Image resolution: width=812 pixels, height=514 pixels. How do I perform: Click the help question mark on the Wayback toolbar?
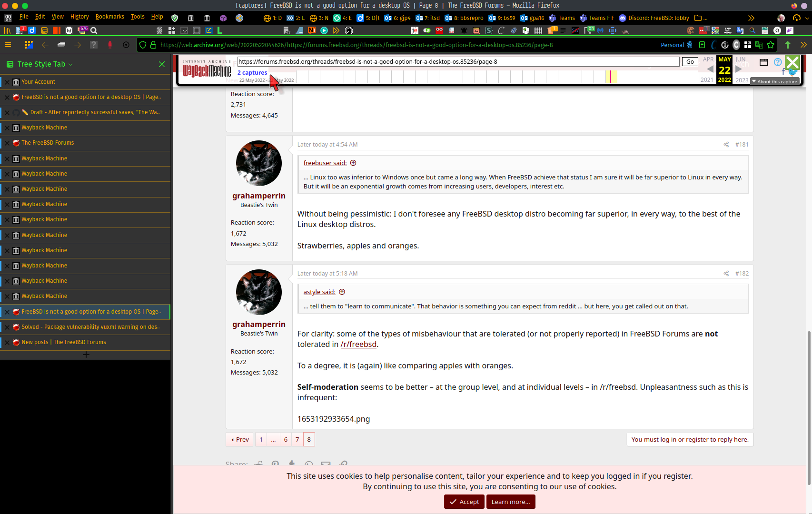point(778,62)
